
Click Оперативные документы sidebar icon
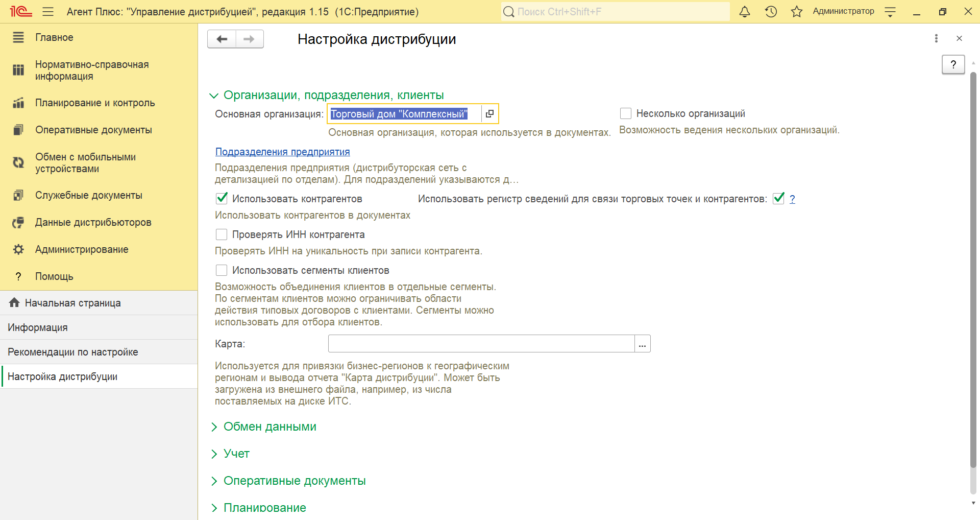[x=18, y=130]
